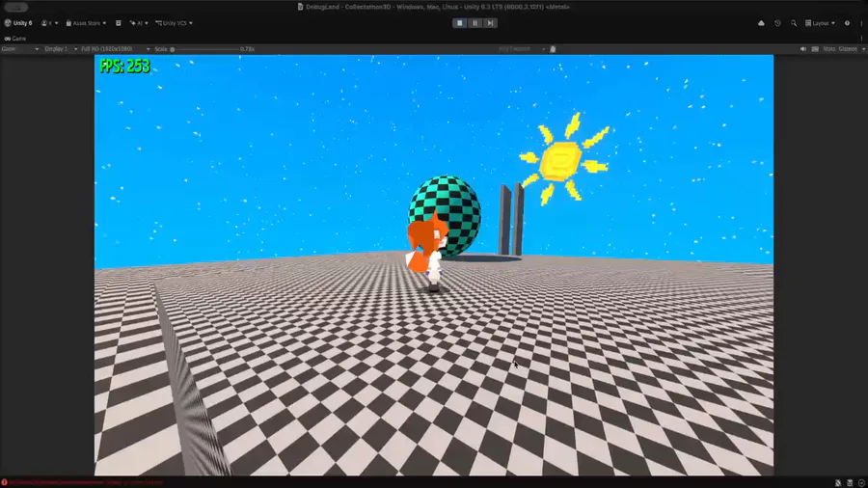Open the Asset Store dropdown
The image size is (868, 488).
point(86,23)
